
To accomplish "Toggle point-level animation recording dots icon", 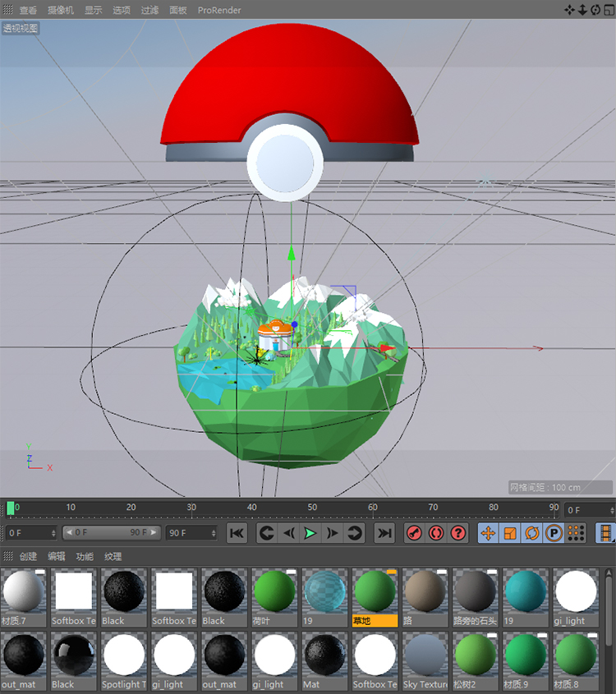I will point(576,533).
